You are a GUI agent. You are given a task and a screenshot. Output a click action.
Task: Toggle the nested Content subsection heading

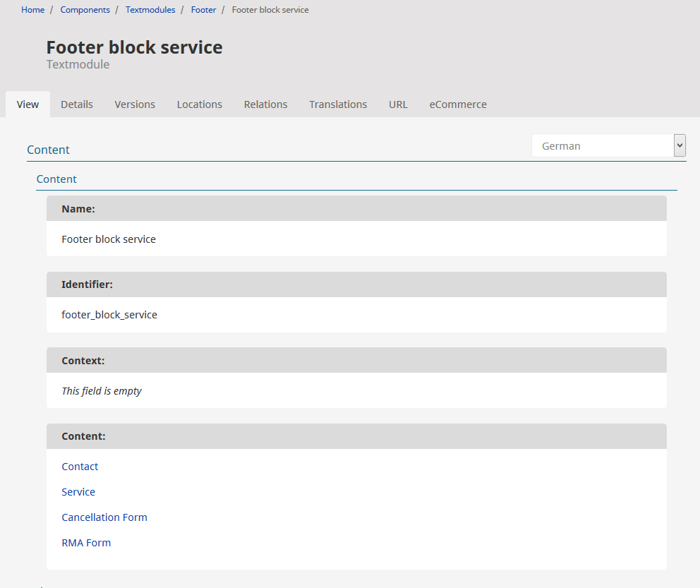[56, 179]
